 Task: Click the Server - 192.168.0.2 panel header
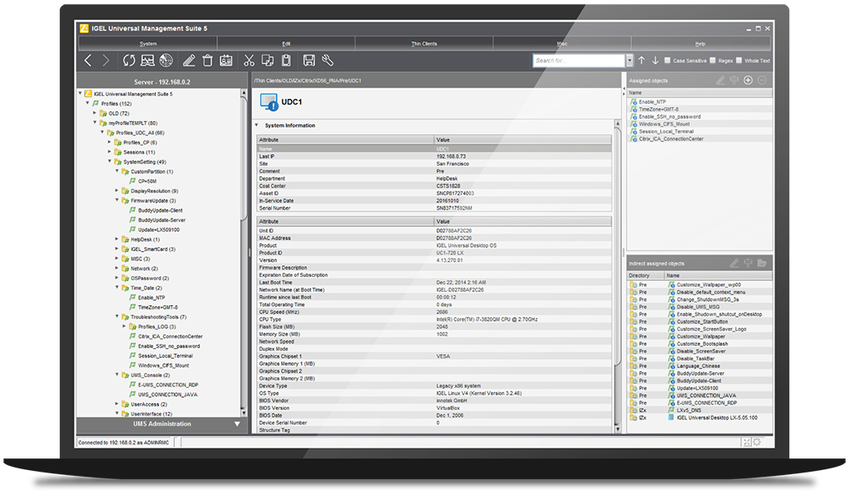pyautogui.click(x=162, y=82)
